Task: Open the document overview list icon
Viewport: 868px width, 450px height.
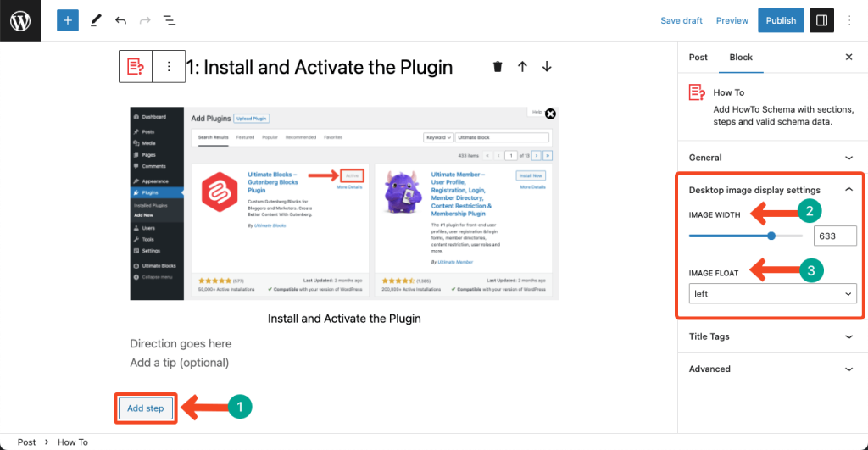Action: pos(170,20)
